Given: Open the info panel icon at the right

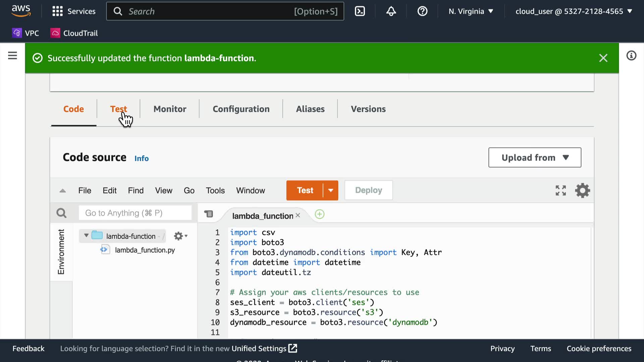Looking at the screenshot, I should pyautogui.click(x=631, y=56).
